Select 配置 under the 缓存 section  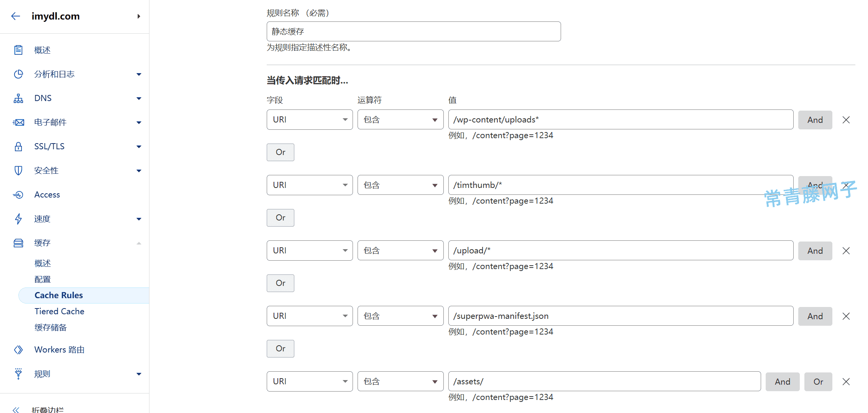[x=43, y=279]
